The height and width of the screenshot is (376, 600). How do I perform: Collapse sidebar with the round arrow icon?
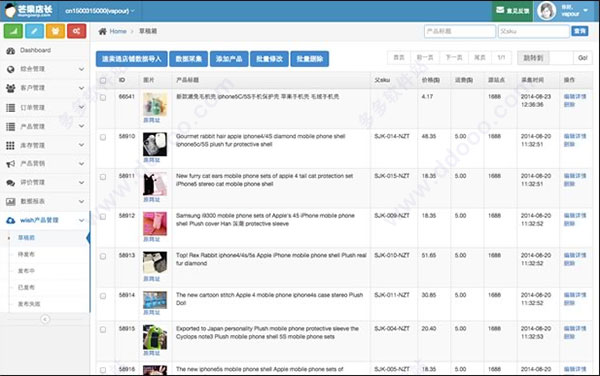coord(45,319)
